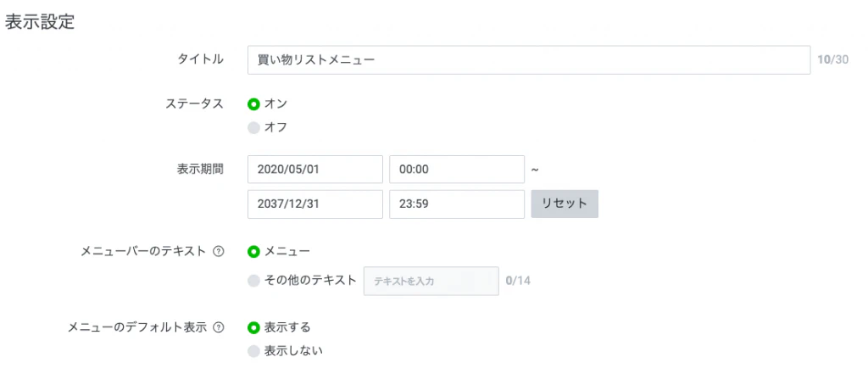Viewport: 868px width, 374px height.
Task: Select 表示する for default menu display
Action: 253,327
